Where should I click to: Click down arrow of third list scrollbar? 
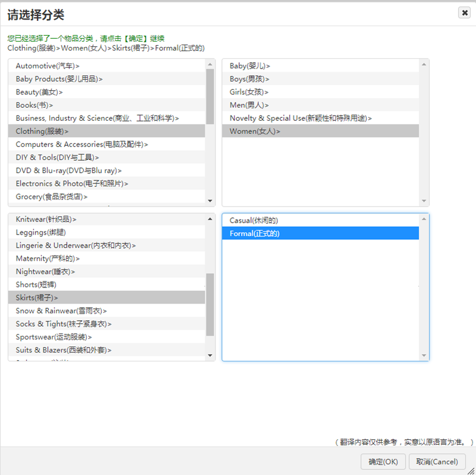[210, 355]
